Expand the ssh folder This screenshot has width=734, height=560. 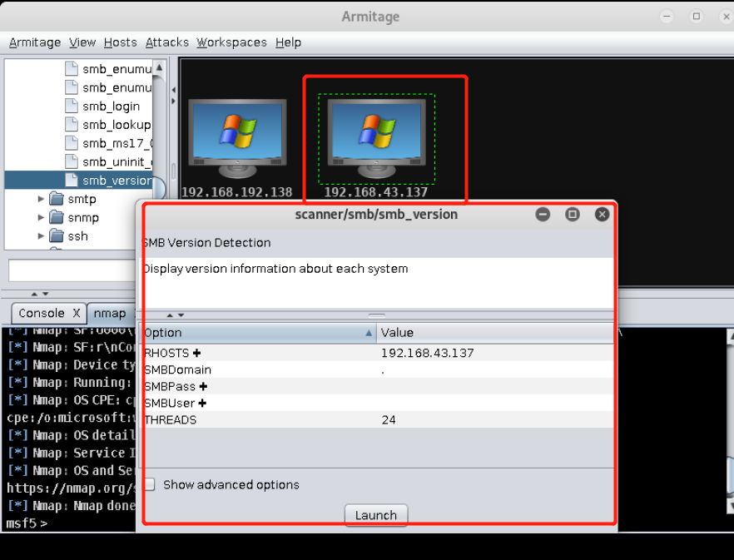pyautogui.click(x=42, y=235)
